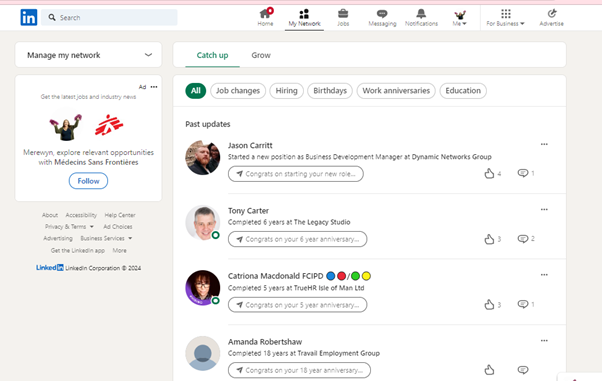Open Jason Carritt's name link
Screen dimensions: 602x381
pyautogui.click(x=250, y=146)
